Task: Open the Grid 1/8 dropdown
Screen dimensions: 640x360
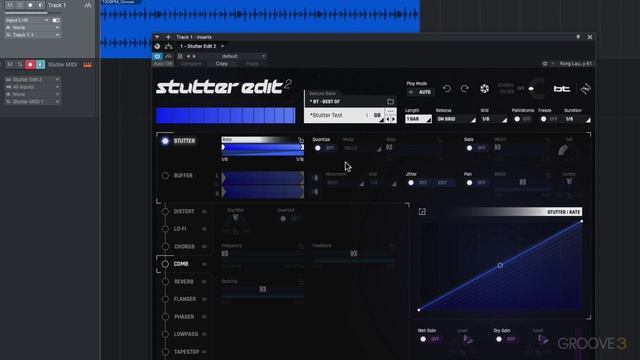Action: coord(493,119)
